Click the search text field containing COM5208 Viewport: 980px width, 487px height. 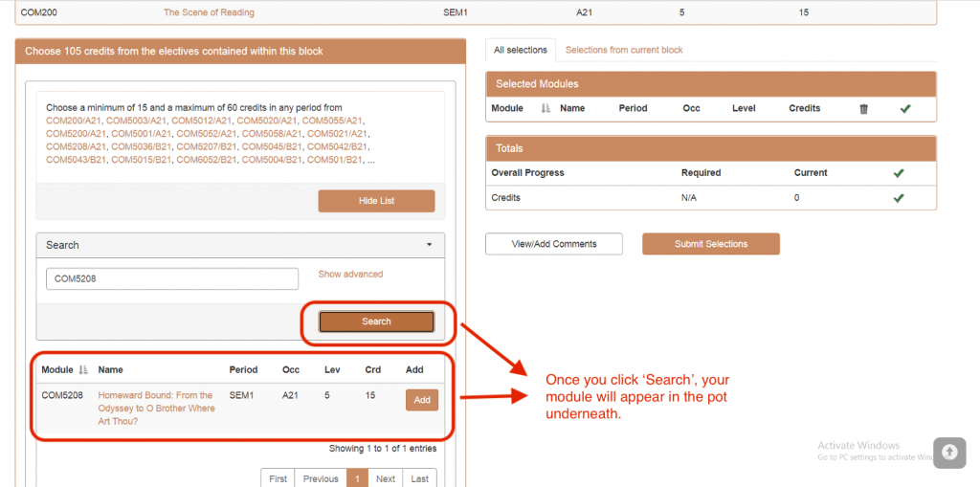tap(172, 278)
